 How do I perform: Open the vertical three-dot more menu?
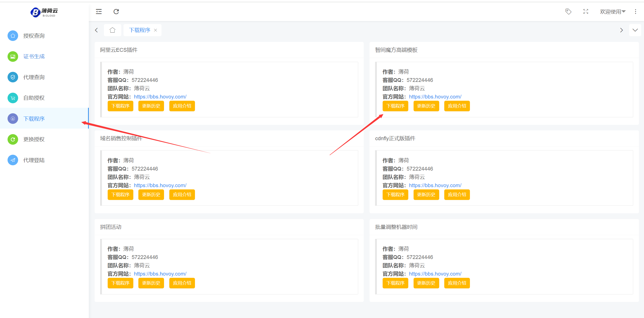point(635,12)
